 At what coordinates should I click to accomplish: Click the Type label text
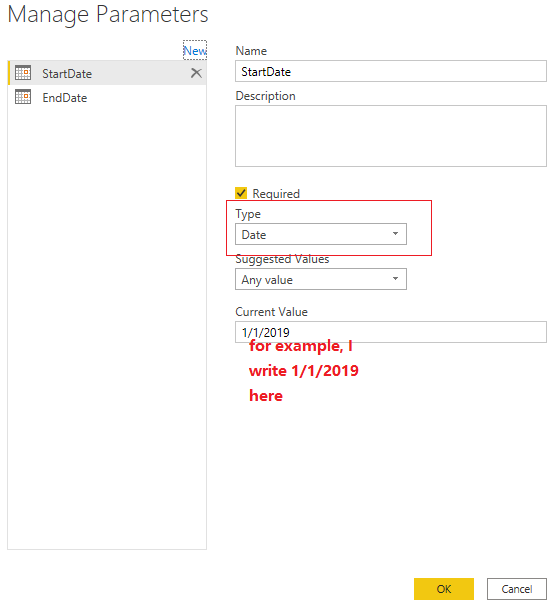tap(248, 214)
